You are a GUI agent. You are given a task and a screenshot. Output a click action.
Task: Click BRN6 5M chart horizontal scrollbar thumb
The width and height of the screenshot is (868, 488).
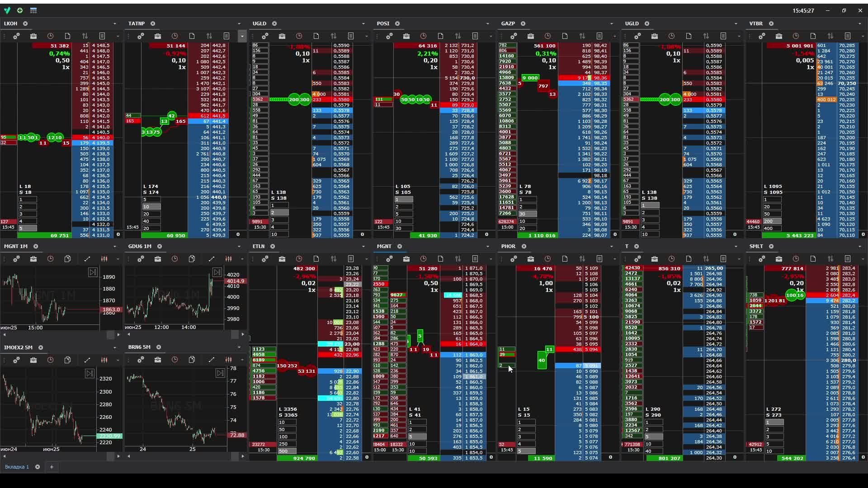coord(235,456)
